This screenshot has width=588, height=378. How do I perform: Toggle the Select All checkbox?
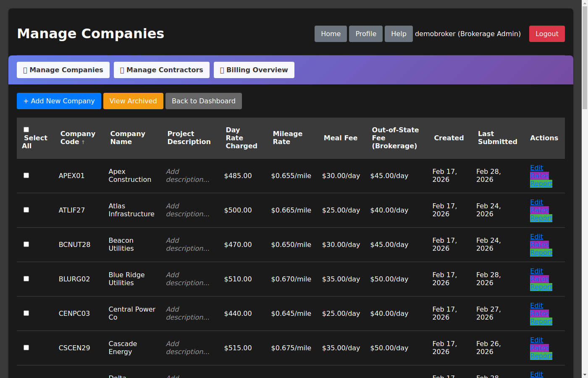click(x=26, y=130)
